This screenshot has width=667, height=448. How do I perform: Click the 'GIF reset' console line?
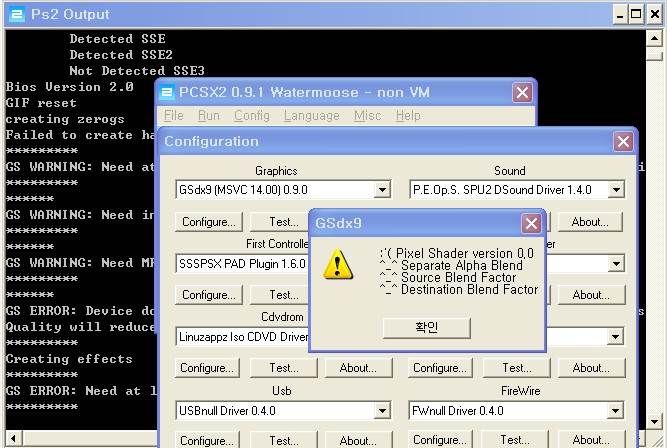coord(41,103)
